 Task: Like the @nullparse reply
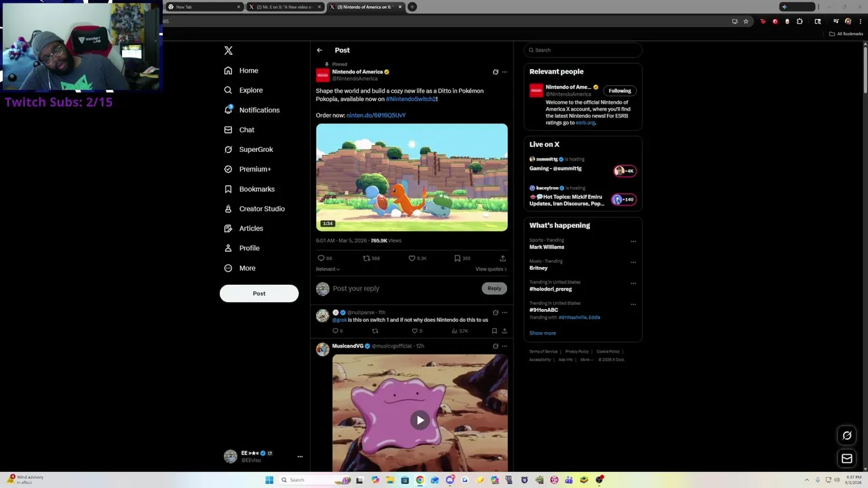[416, 331]
